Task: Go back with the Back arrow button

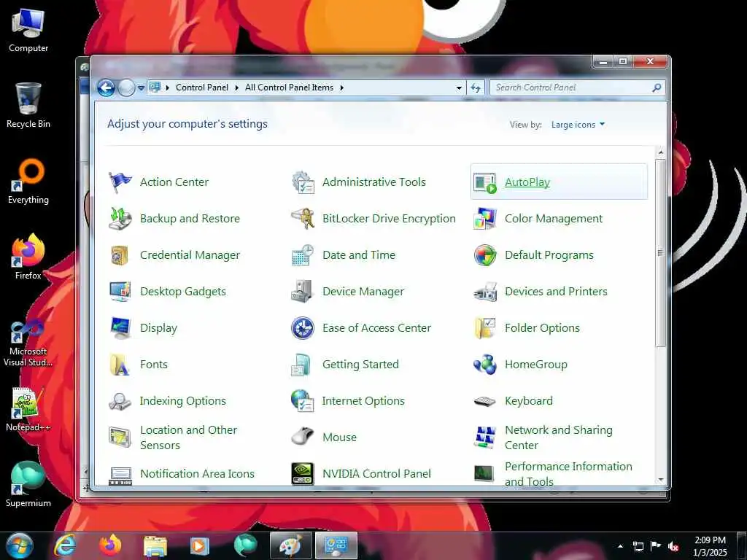Action: coord(107,87)
